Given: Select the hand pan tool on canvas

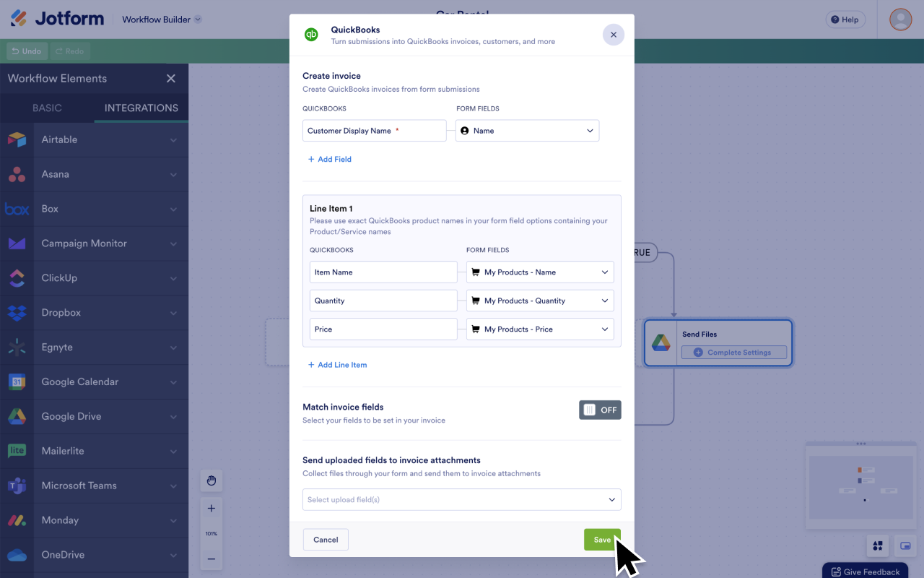Looking at the screenshot, I should coord(212,480).
